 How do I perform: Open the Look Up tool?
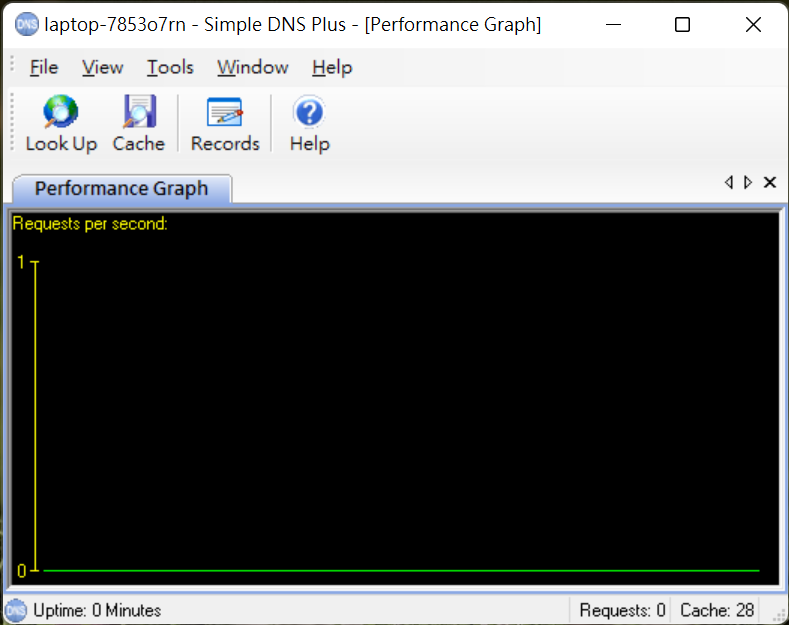click(x=61, y=123)
